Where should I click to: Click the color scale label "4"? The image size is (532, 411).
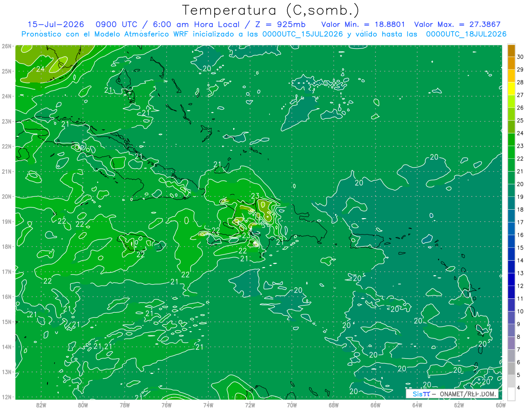click(519, 388)
